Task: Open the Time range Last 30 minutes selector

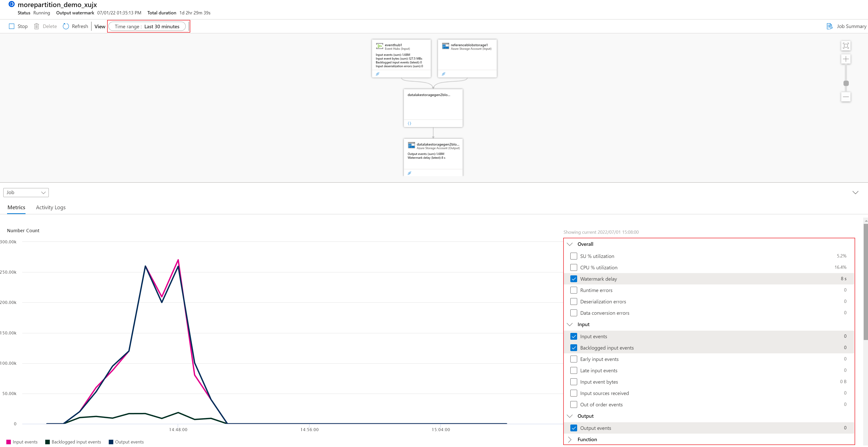Action: pyautogui.click(x=147, y=27)
